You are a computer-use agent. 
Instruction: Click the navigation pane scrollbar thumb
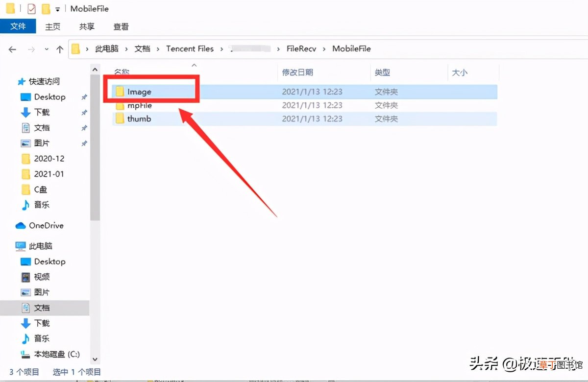(95, 148)
